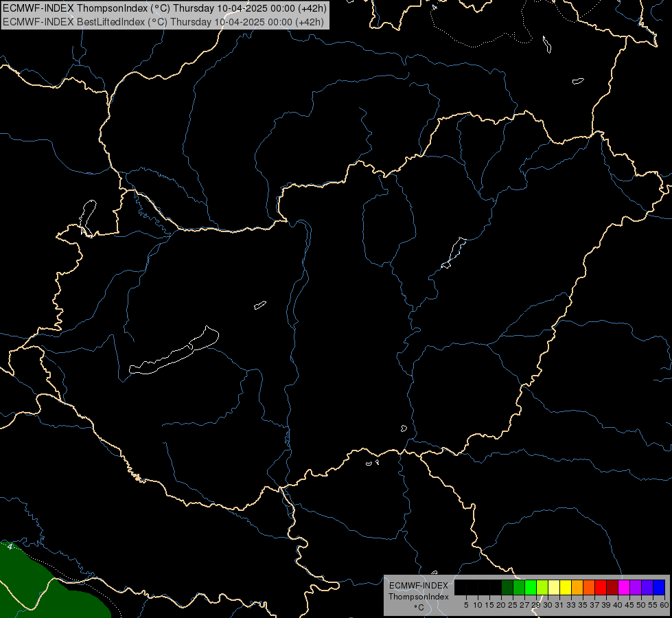Choose the bright red 37–39 legend swatch
This screenshot has width=672, height=618.
click(601, 587)
